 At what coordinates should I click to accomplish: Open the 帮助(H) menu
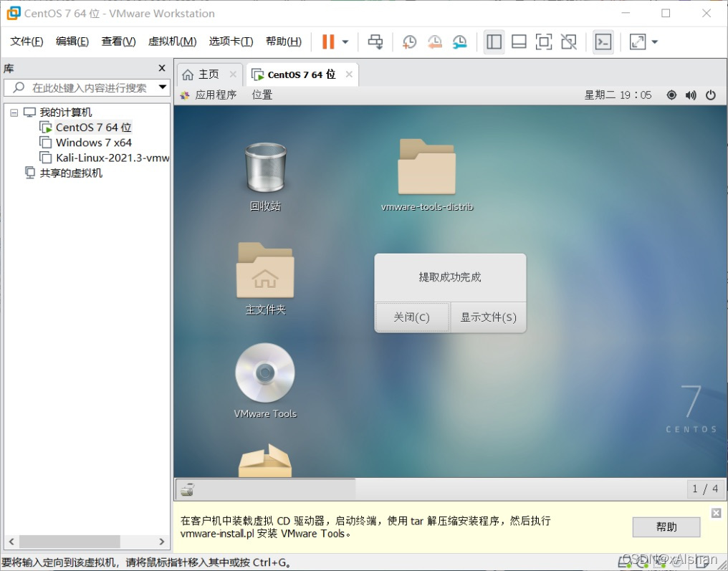[x=283, y=42]
